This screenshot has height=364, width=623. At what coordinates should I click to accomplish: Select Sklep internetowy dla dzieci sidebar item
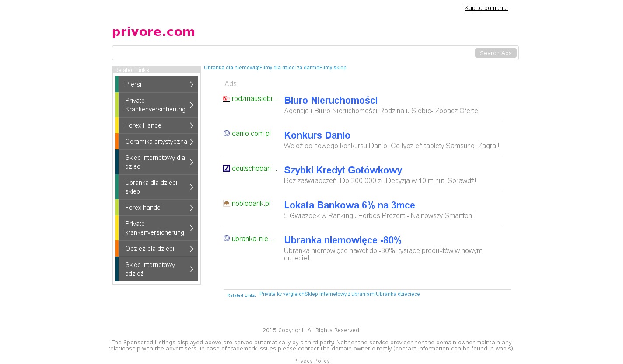(x=155, y=162)
